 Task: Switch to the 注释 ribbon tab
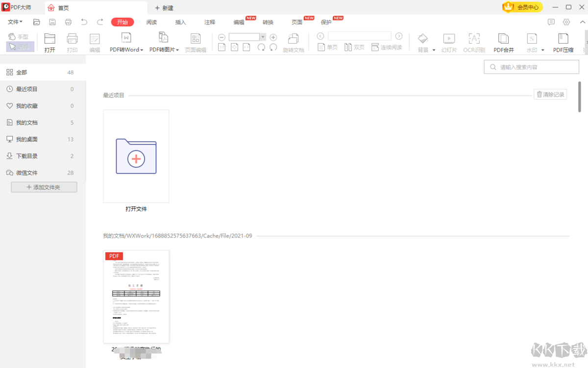(x=210, y=22)
